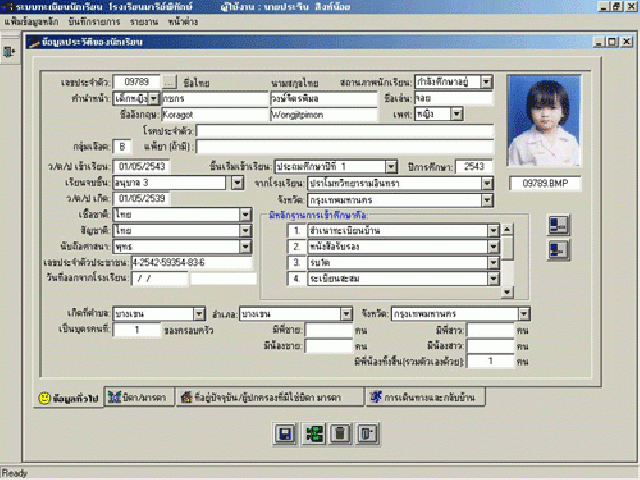This screenshot has width=640, height=480.
Task: Click the ellipsis lookup button beside 09789
Action: (170, 82)
